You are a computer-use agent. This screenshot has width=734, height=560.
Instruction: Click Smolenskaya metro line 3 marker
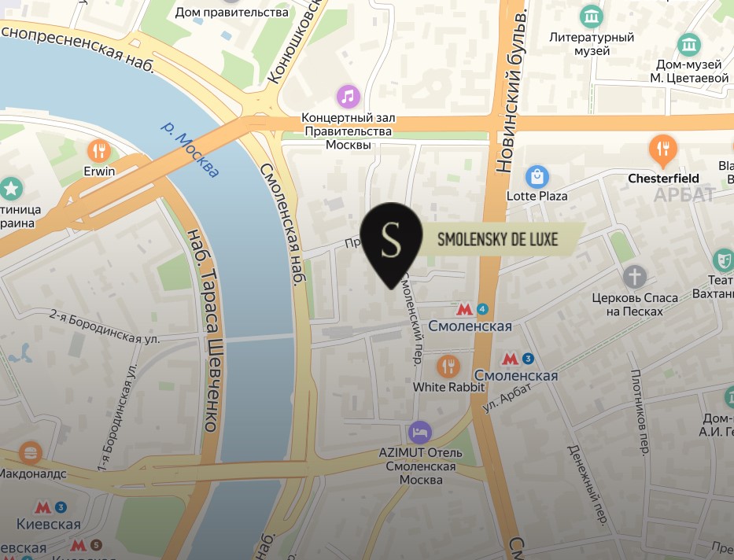point(518,359)
